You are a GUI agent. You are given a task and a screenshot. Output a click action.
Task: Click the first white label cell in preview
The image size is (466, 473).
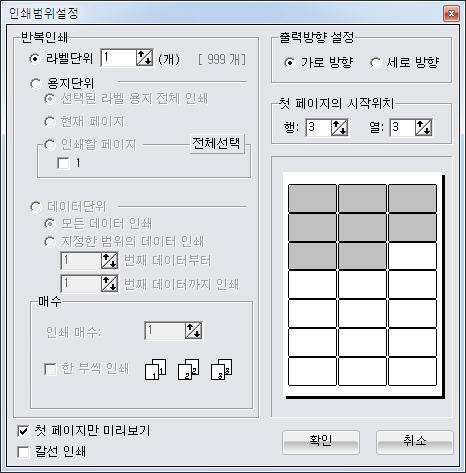[x=412, y=256]
